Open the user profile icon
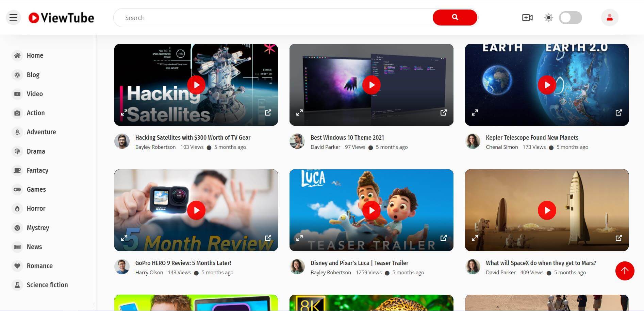The width and height of the screenshot is (644, 311). coord(609,18)
